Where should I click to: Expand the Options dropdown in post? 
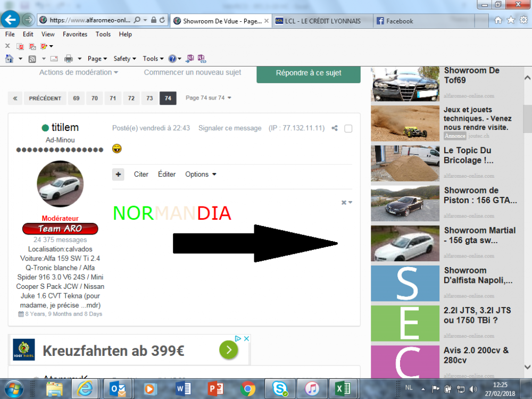[x=201, y=174]
